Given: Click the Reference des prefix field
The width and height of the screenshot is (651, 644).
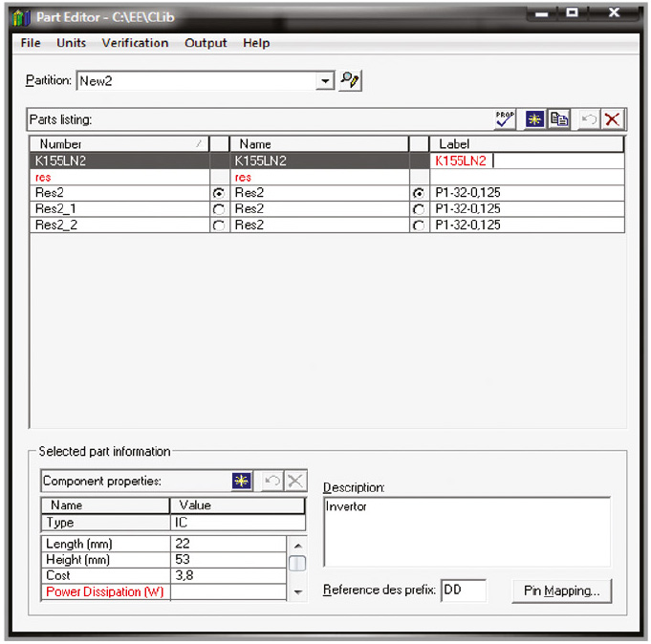Looking at the screenshot, I should tap(463, 590).
